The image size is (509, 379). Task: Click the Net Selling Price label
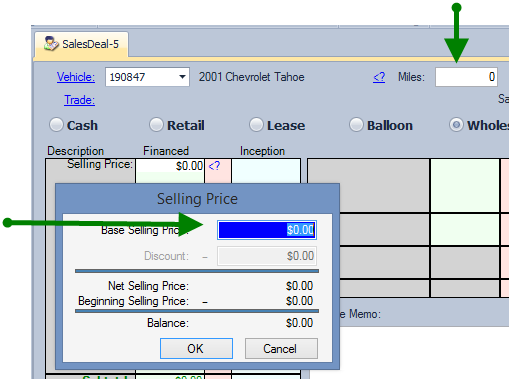click(x=148, y=286)
